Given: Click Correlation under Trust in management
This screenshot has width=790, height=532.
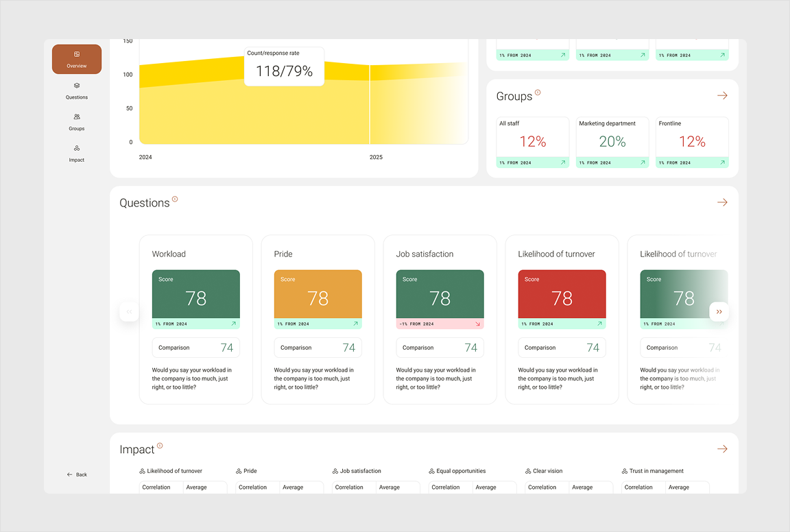Looking at the screenshot, I should 638,487.
